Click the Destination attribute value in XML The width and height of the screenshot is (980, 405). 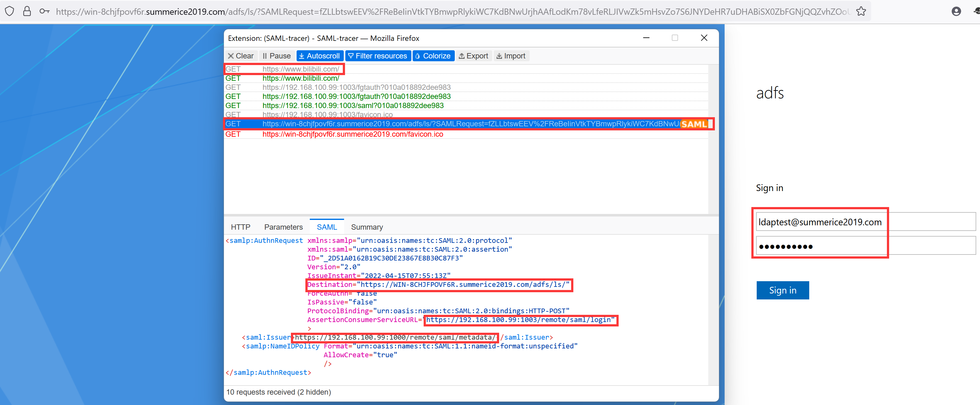tap(463, 285)
